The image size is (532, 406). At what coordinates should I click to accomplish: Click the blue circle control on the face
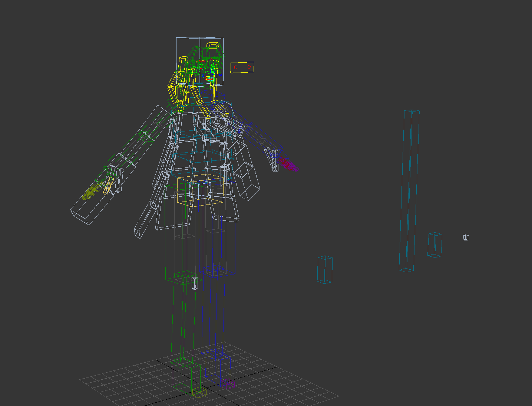pyautogui.click(x=220, y=75)
